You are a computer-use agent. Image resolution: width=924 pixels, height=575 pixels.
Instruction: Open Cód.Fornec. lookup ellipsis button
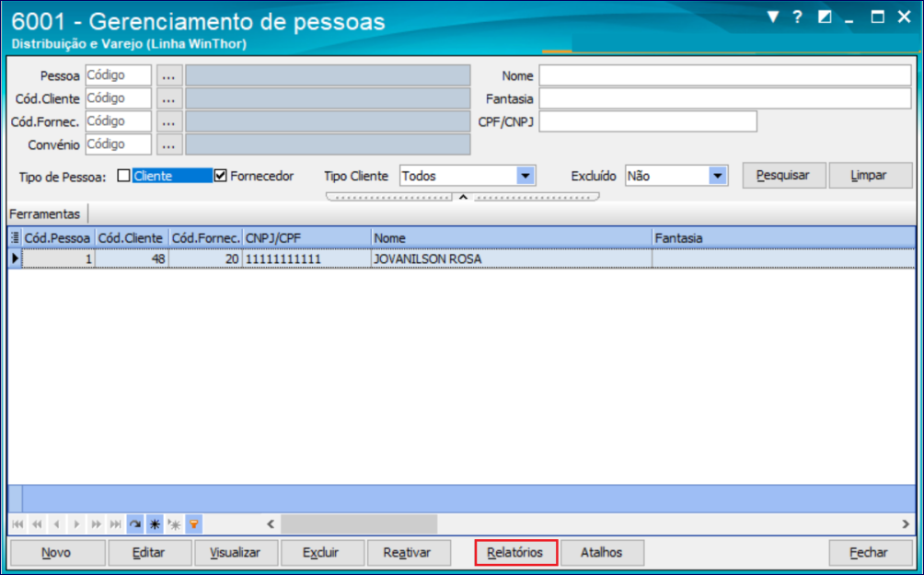click(x=169, y=121)
